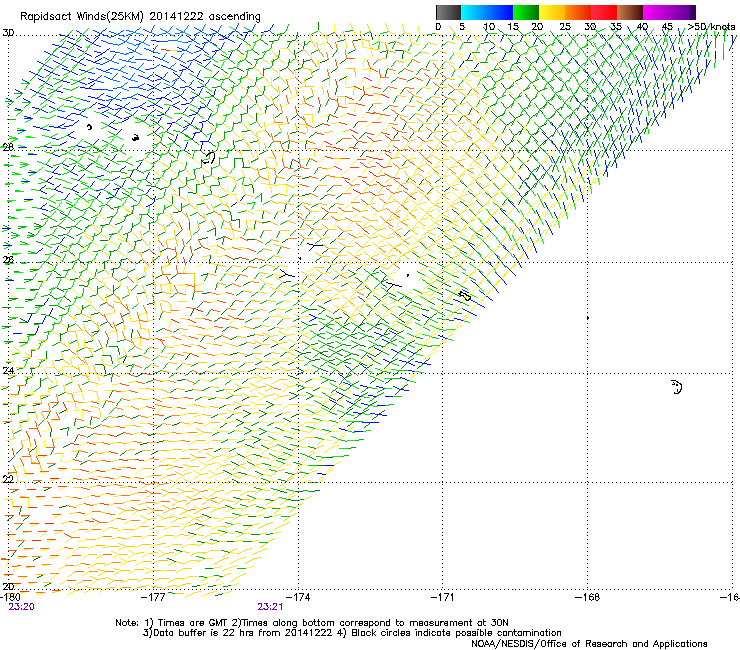Screen dimensions: 740x650
Task: Click the island outline near 24N east of -168
Action: coord(677,387)
